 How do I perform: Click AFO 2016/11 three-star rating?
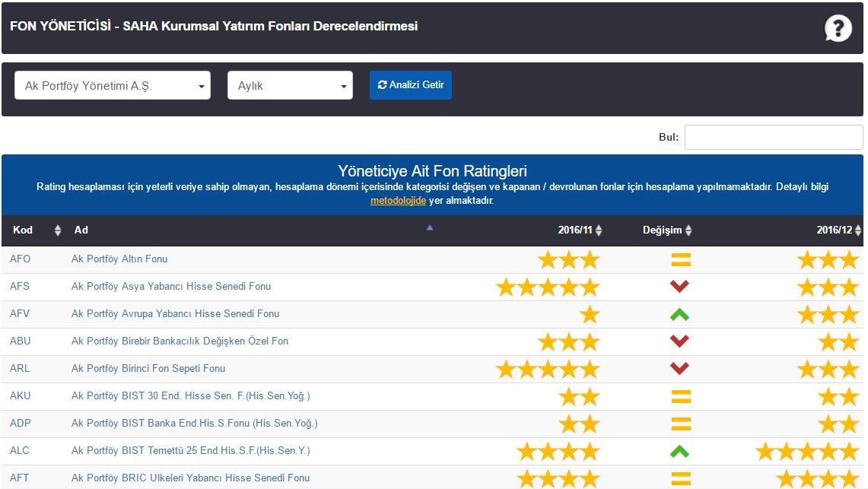568,259
